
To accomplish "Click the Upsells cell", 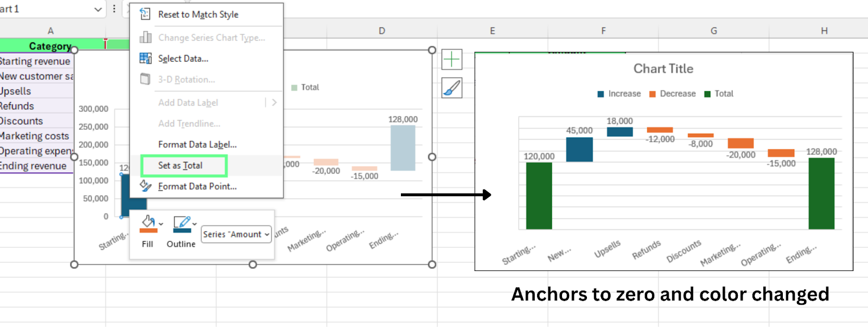I will point(36,91).
